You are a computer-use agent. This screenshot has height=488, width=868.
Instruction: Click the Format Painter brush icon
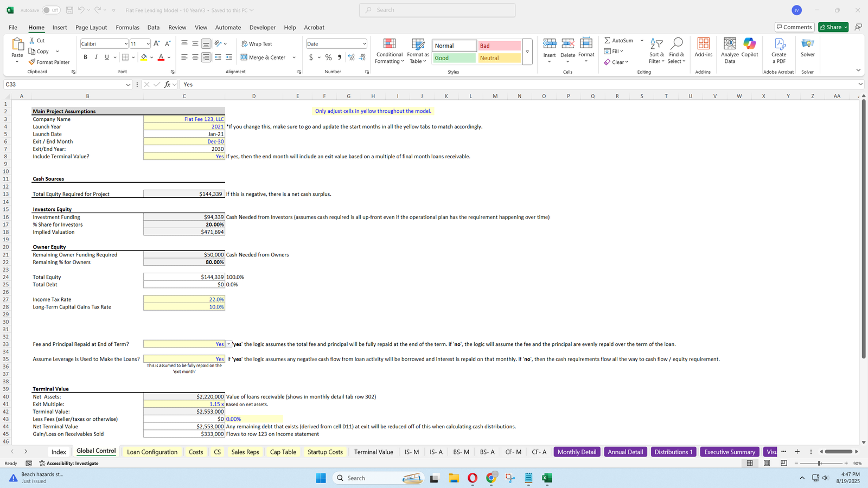33,62
